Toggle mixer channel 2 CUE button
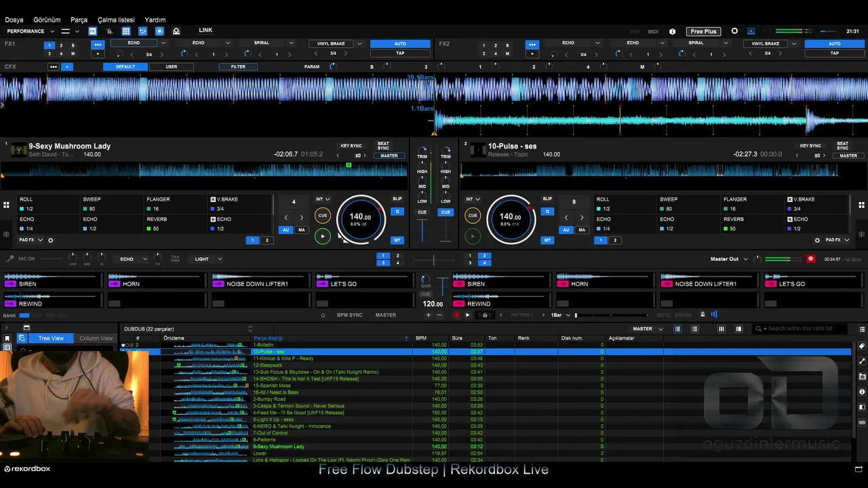Screen dimensions: 868x488 [x=446, y=212]
